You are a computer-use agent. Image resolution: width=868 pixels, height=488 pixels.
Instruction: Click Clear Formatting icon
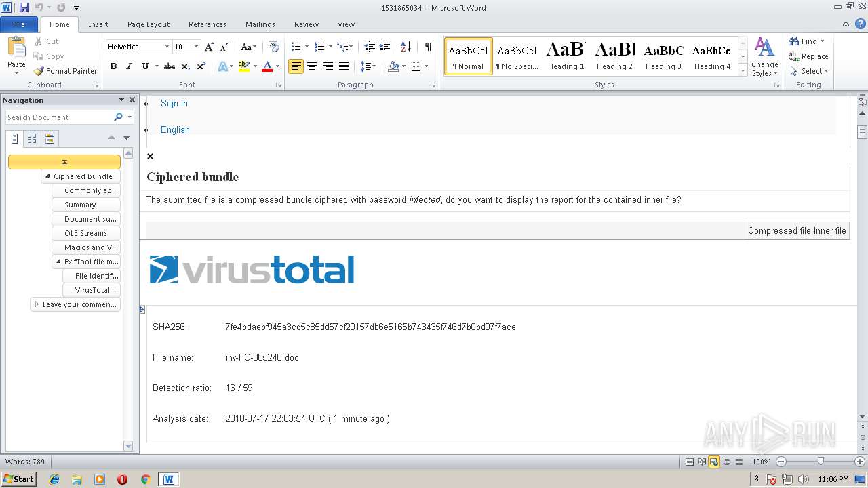tap(274, 47)
